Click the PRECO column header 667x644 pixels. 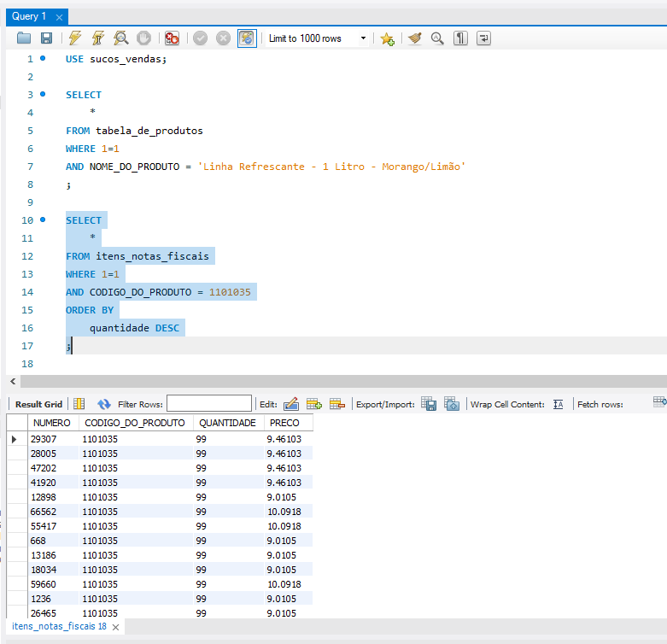coord(284,423)
